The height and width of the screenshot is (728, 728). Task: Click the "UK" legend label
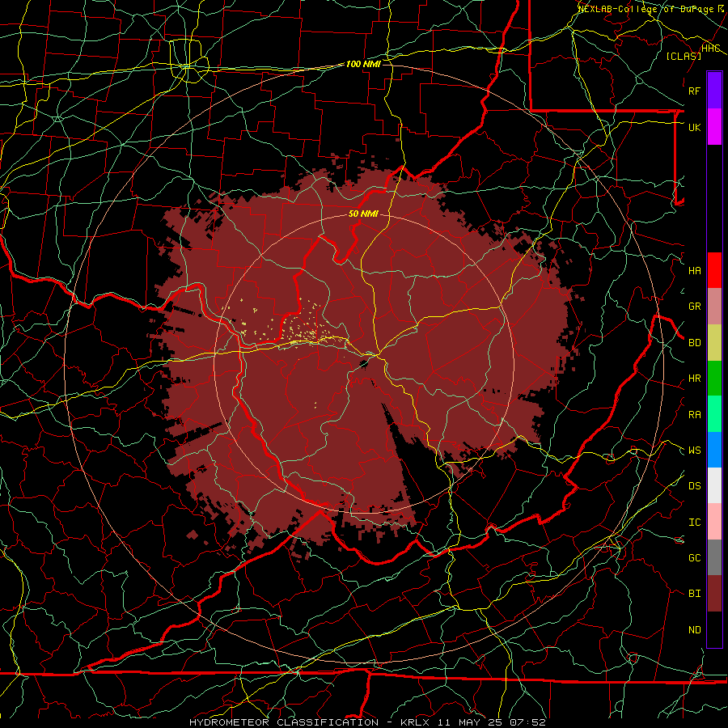694,127
